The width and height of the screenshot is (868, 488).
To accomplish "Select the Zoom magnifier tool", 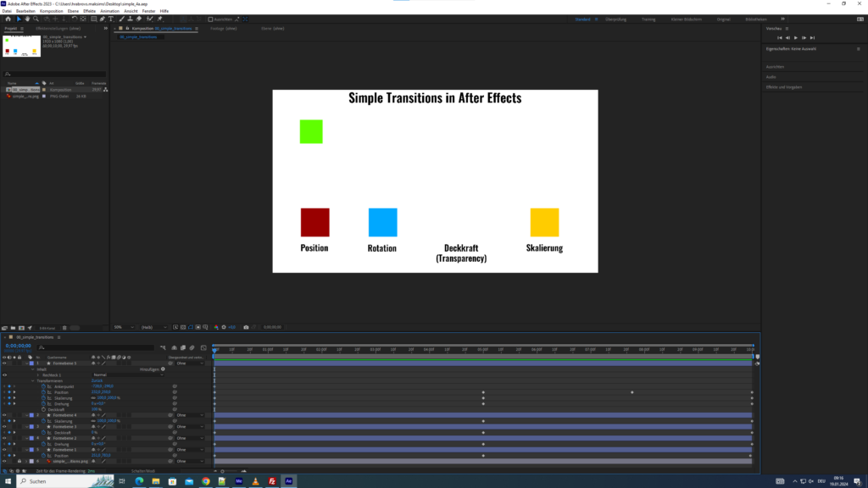I will pos(36,18).
